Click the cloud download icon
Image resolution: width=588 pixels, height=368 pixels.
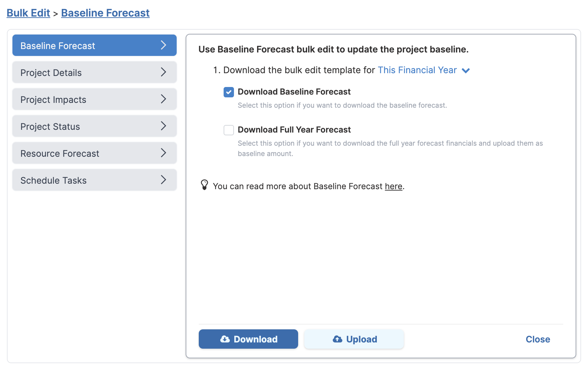click(225, 339)
